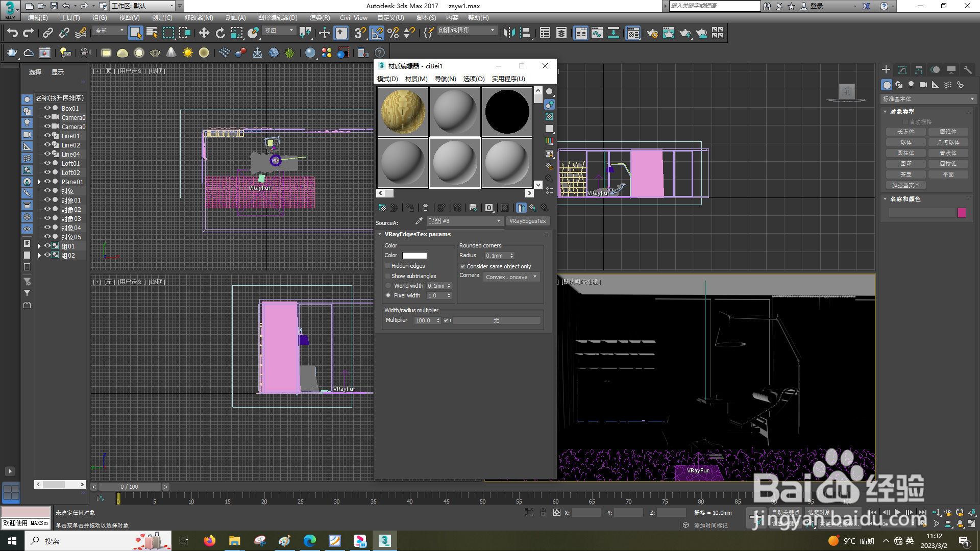Open 实用程序(U) menu in material editor

pyautogui.click(x=508, y=79)
